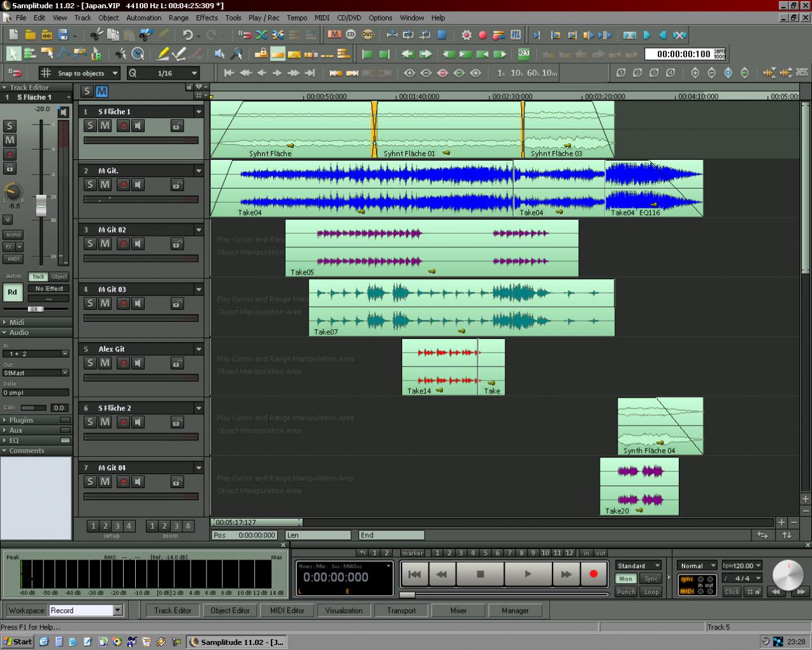Click the Windows Start button
This screenshot has width=812, height=650.
coord(17,642)
